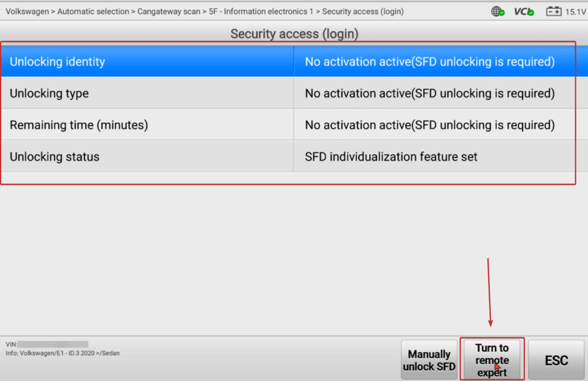Click Turn to remote expert button
The height and width of the screenshot is (381, 588).
(492, 360)
